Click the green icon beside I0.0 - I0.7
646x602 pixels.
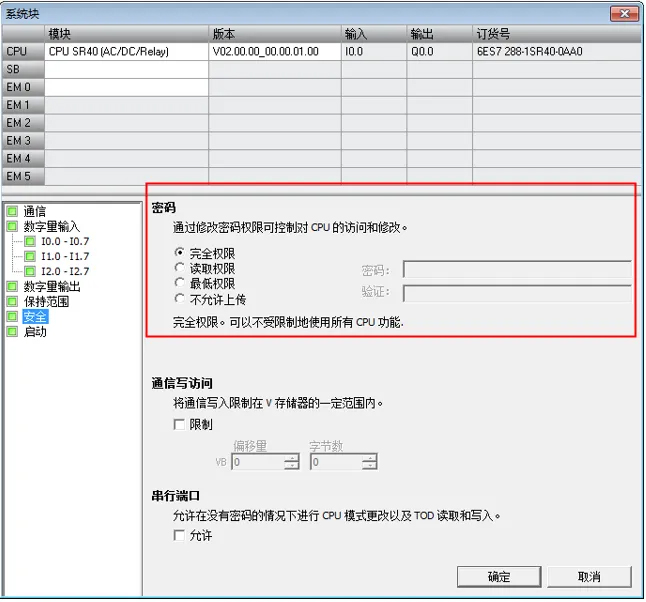click(30, 241)
